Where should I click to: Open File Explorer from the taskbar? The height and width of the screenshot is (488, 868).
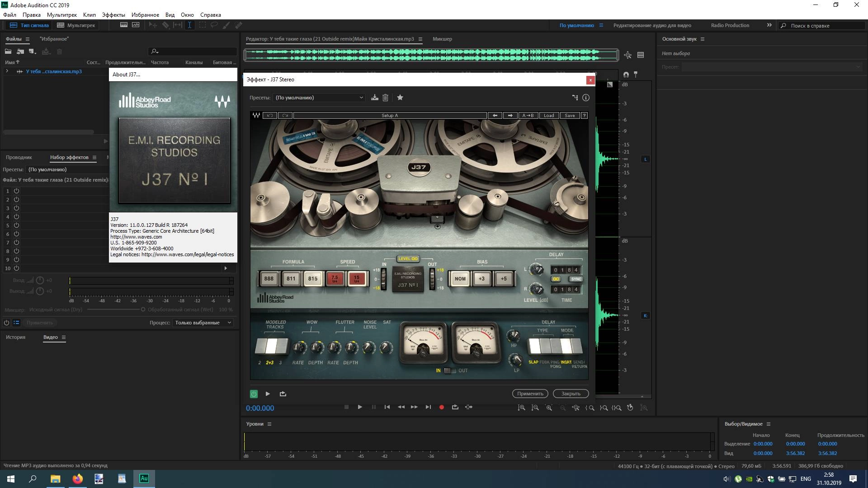[x=55, y=479]
